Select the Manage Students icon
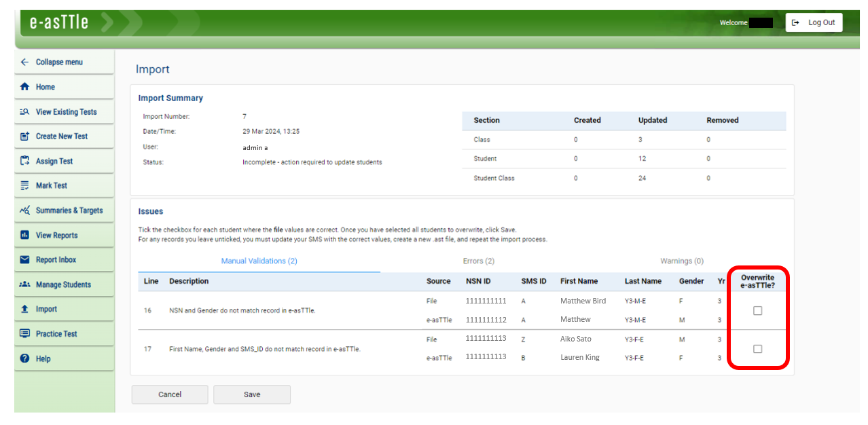Viewport: 868px width, 425px height. [x=25, y=284]
